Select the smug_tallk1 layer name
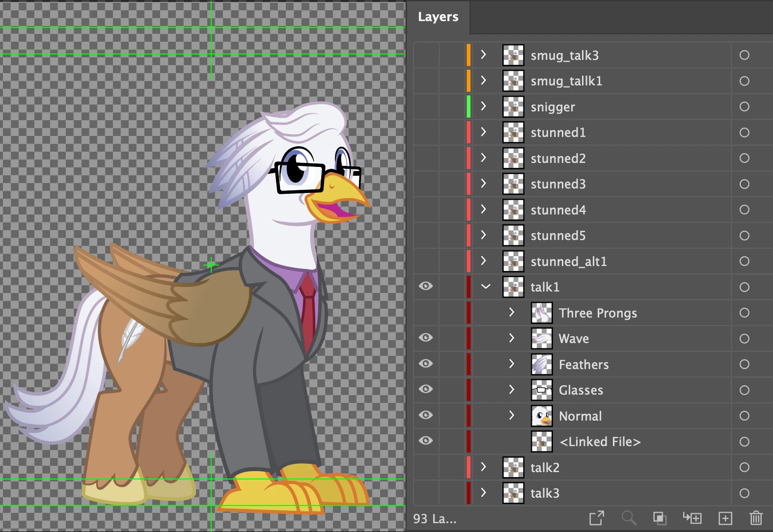 pyautogui.click(x=566, y=81)
